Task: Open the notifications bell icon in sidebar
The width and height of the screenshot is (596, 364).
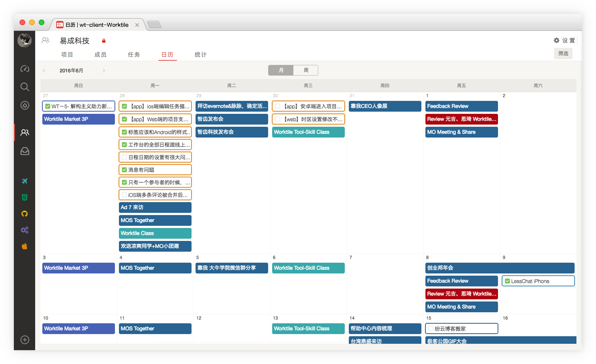Action: click(25, 105)
